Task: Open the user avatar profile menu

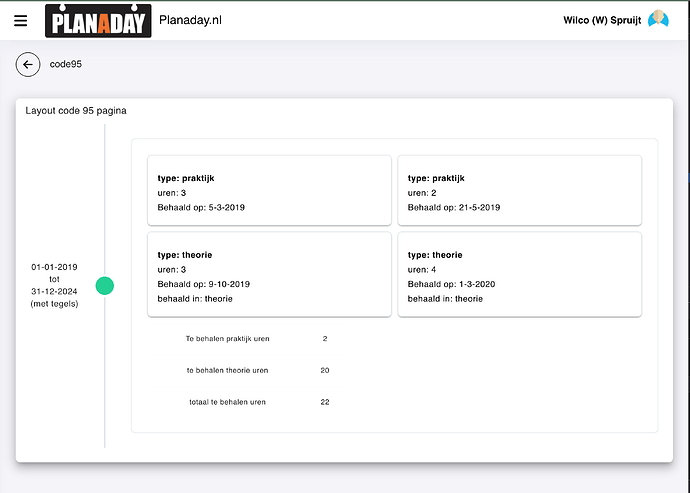Action: click(x=658, y=20)
